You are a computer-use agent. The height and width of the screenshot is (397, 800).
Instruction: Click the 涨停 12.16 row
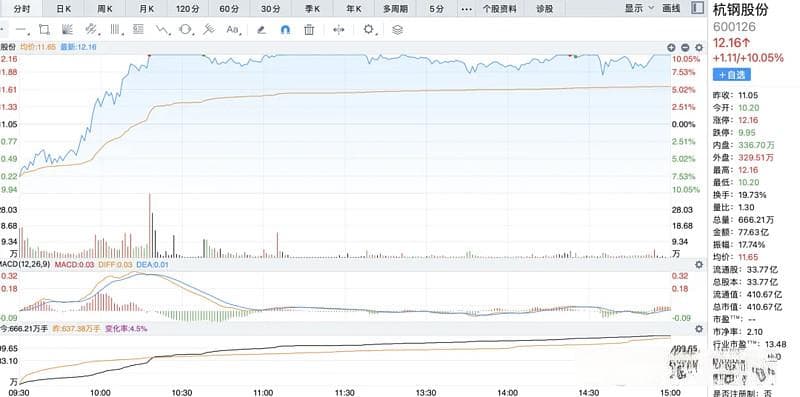pyautogui.click(x=736, y=120)
